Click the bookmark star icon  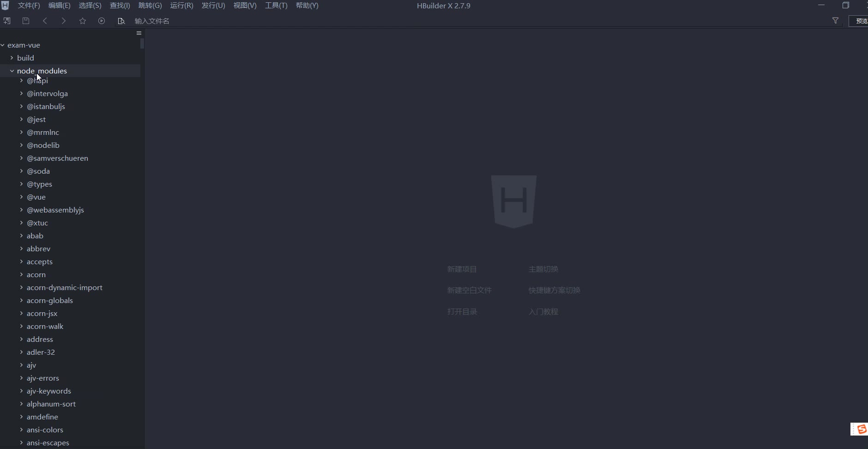(x=83, y=21)
